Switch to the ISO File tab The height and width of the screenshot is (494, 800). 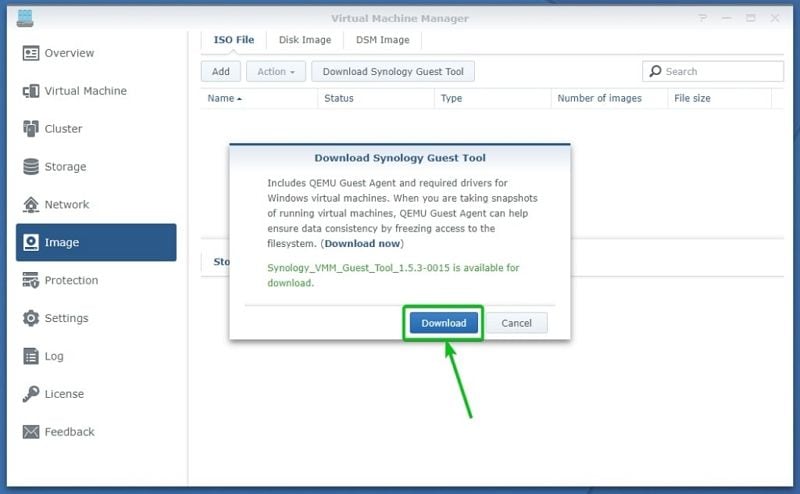coord(234,40)
